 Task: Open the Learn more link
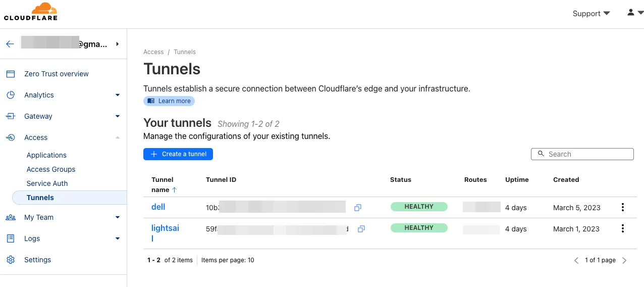point(169,101)
